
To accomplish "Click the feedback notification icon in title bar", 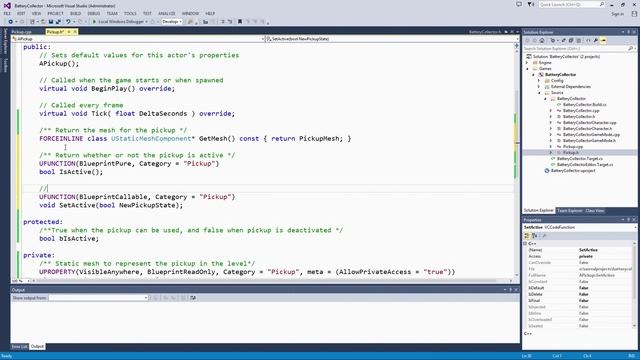I will coord(519,4).
